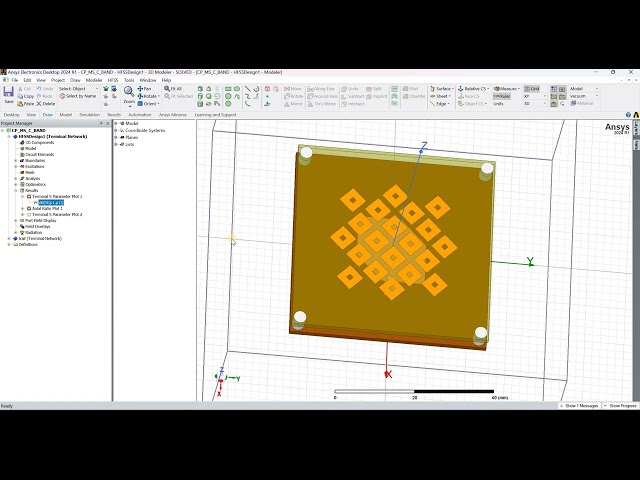Screen dimensions: 640x480
Task: Open the Rotate dropdown arrow
Action: [158, 96]
